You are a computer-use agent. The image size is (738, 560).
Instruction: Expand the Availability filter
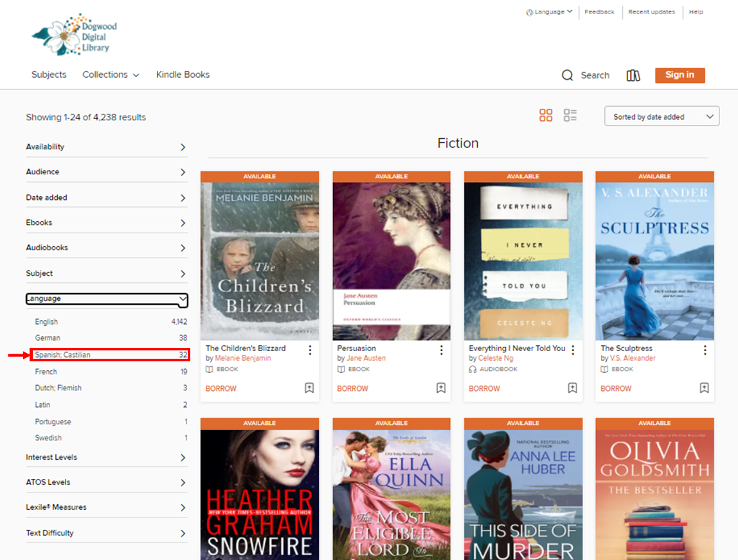[106, 147]
